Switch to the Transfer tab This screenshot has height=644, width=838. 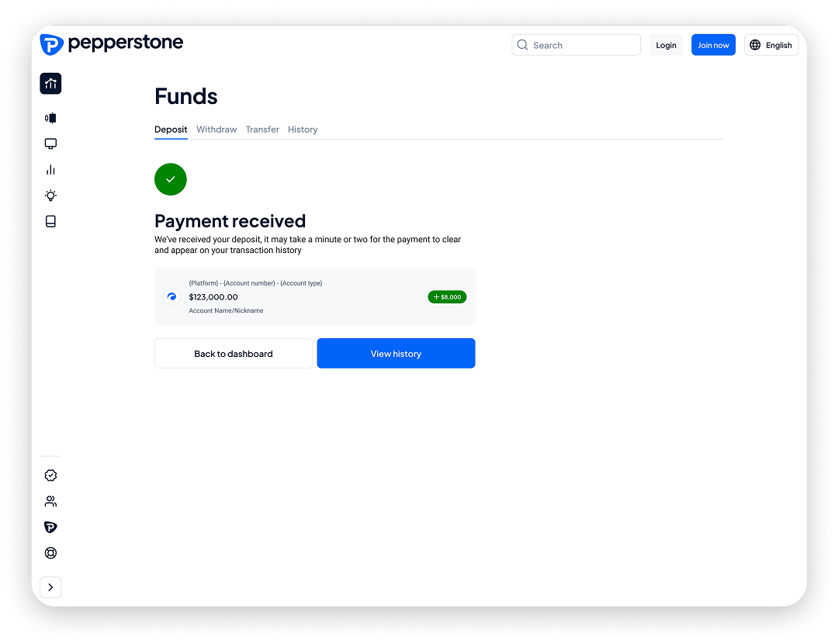262,130
